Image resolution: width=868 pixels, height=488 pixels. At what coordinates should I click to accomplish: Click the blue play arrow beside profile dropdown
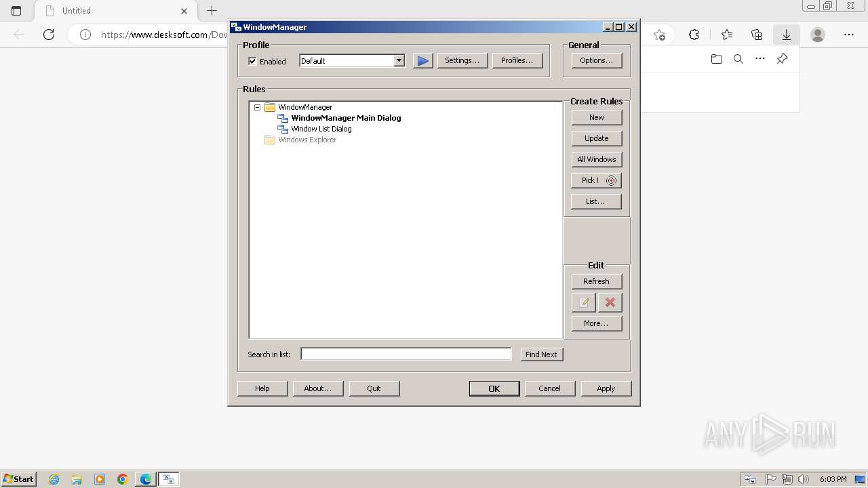(422, 60)
